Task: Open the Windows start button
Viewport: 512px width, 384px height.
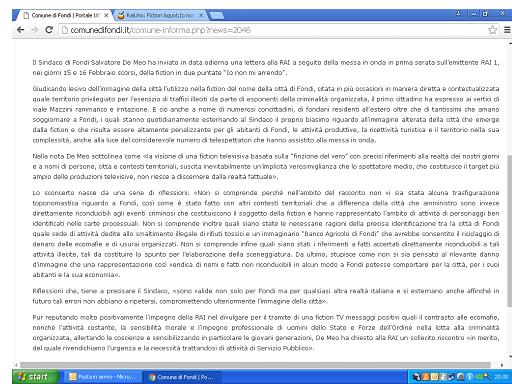Action: pyautogui.click(x=35, y=377)
